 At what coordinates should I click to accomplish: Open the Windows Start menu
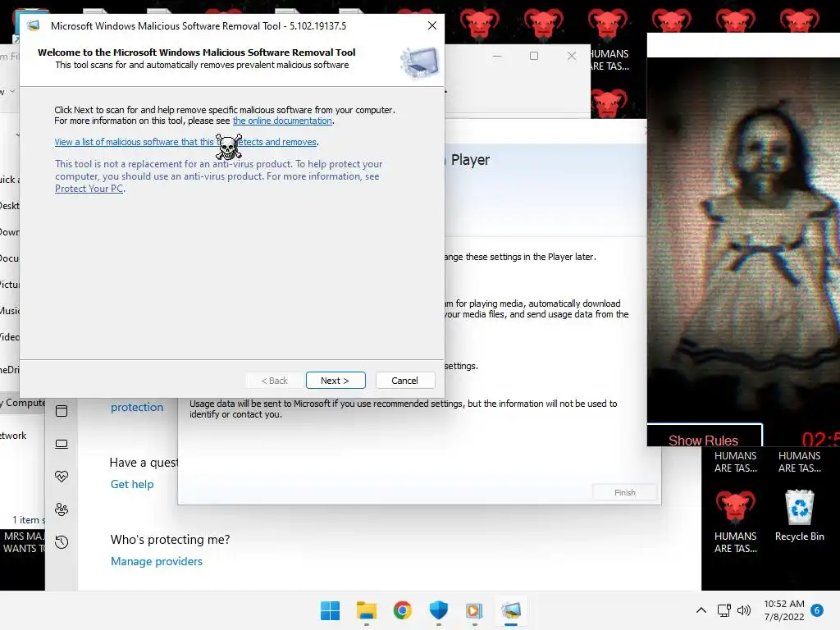330,610
